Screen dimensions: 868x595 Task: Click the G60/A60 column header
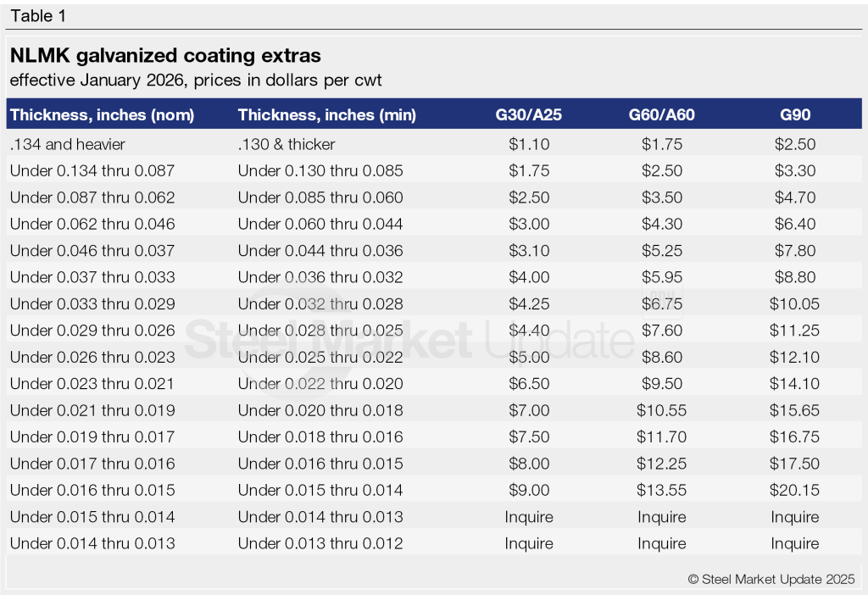[661, 114]
